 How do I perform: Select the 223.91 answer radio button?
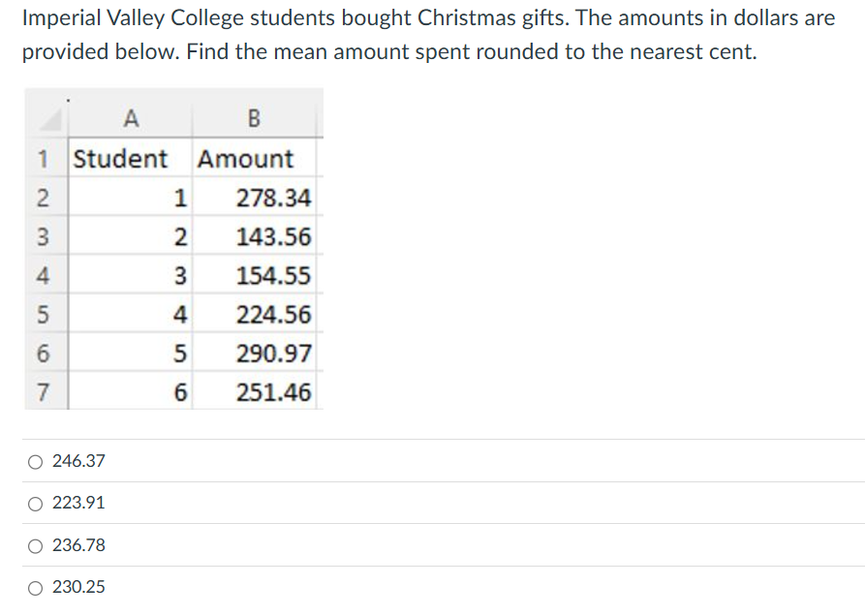[34, 503]
